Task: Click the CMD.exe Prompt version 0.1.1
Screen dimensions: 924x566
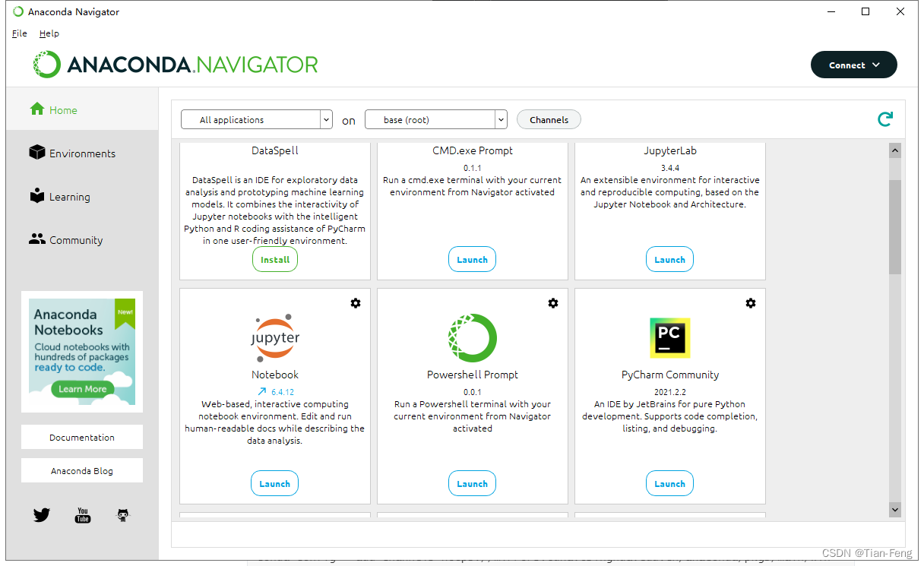Action: pyautogui.click(x=473, y=168)
